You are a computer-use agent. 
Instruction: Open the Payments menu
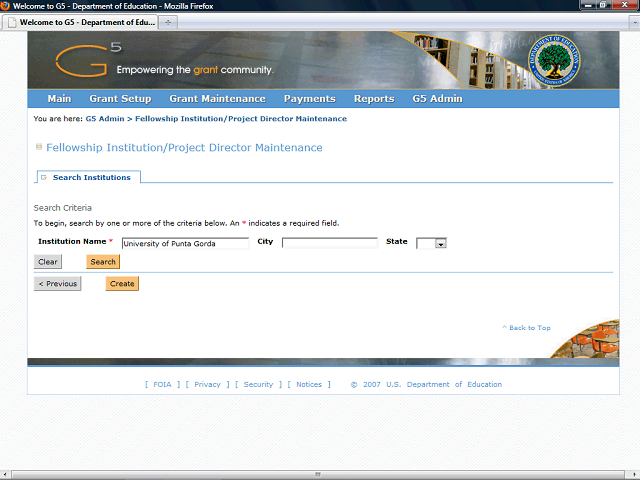point(310,99)
